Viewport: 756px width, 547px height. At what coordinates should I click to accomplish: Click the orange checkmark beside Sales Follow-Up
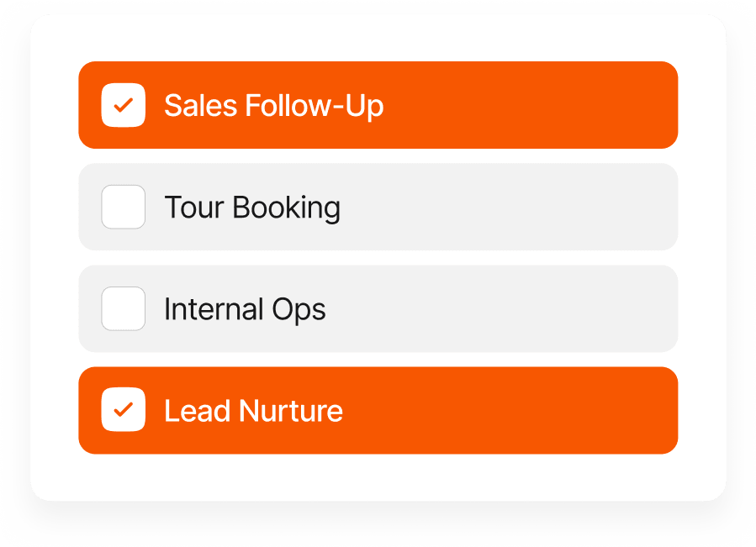pyautogui.click(x=124, y=106)
